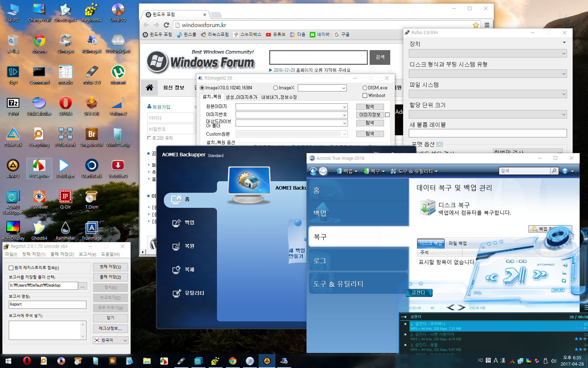This screenshot has height=368, width=588.
Task: Click Regshot 보고서 명칭 Report field
Action: [x=48, y=305]
